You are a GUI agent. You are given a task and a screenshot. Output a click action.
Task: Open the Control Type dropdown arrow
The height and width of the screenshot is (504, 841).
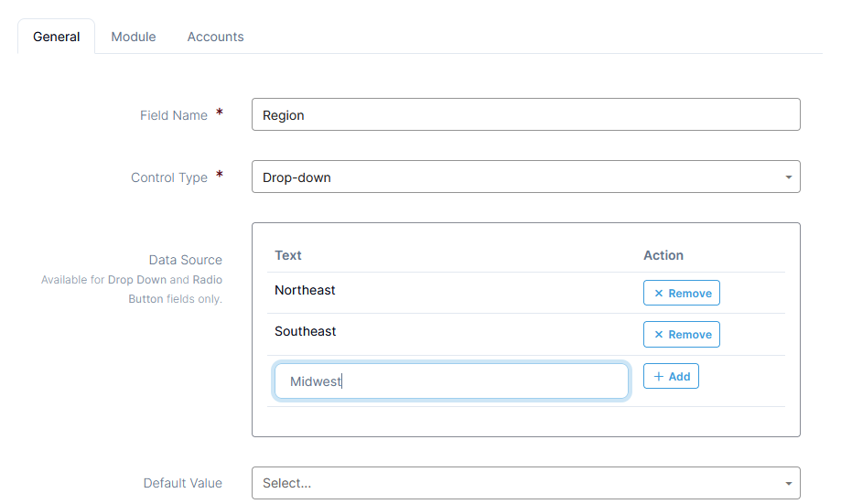click(789, 177)
